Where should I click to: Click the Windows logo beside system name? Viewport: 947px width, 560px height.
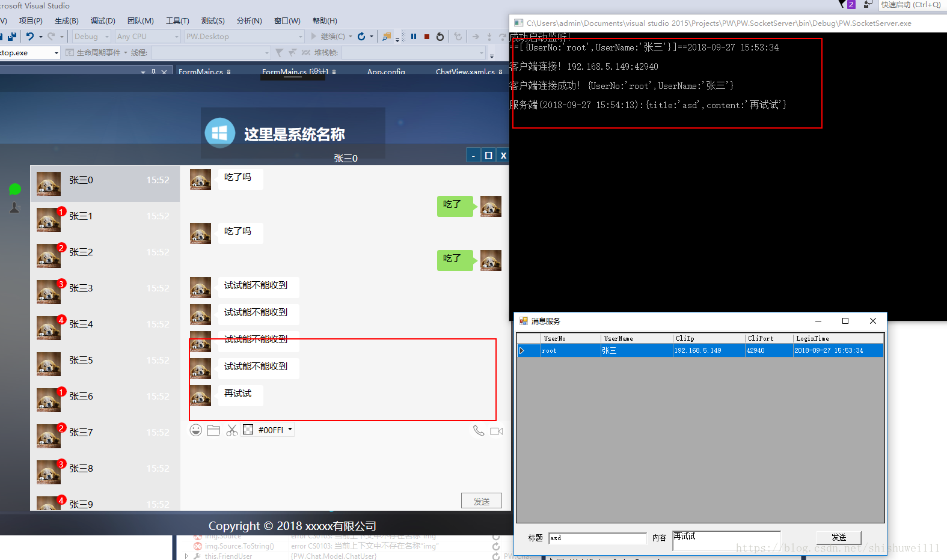point(220,133)
